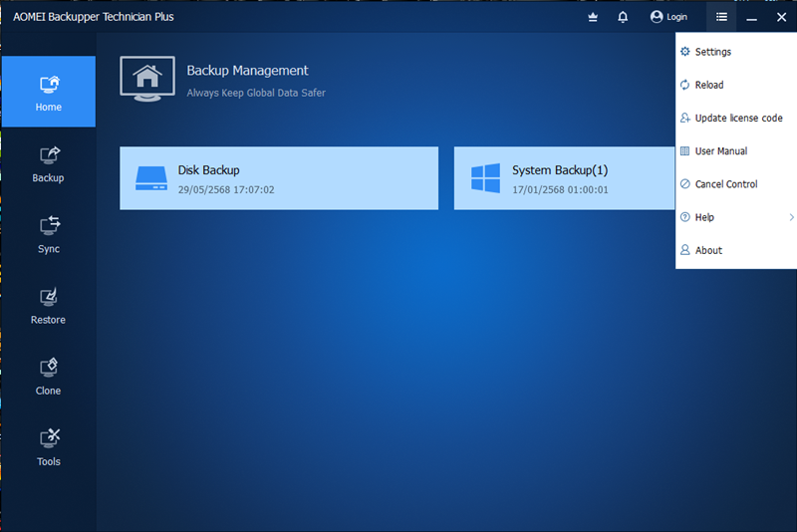The image size is (797, 532).
Task: Open the notifications bell
Action: pyautogui.click(x=623, y=17)
